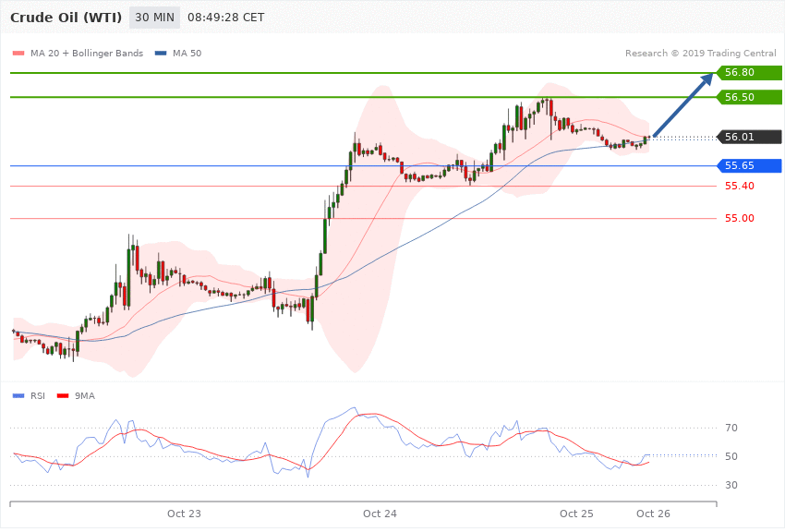Click the RSI 30 level label
The height and width of the screenshot is (532, 785).
[x=731, y=485]
